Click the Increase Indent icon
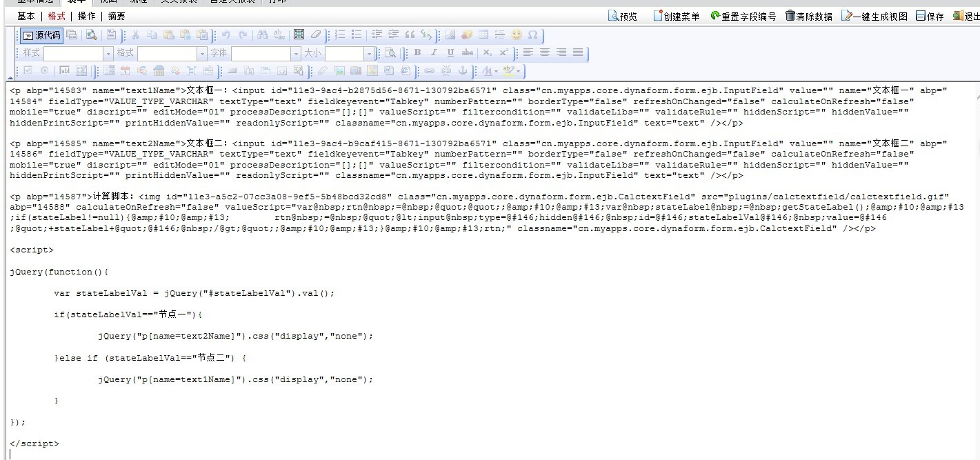 tap(393, 35)
